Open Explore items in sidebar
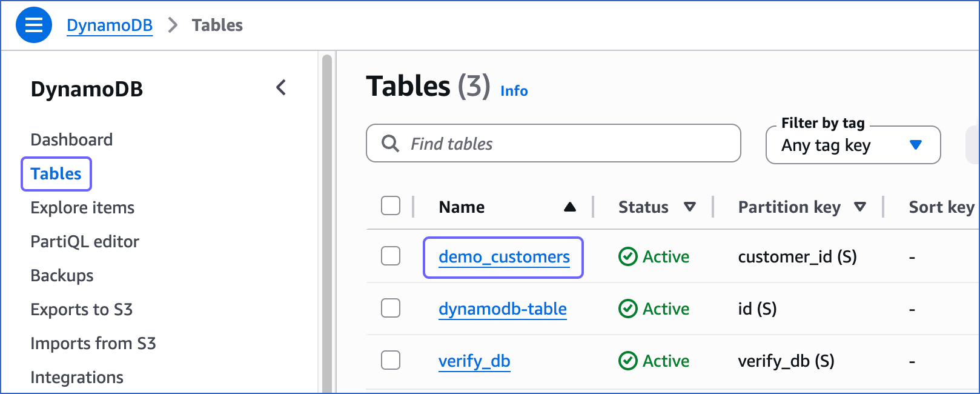 (x=82, y=208)
